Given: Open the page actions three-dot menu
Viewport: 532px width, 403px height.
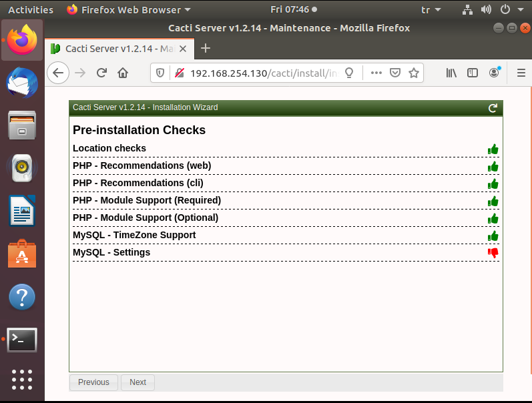Looking at the screenshot, I should point(376,73).
